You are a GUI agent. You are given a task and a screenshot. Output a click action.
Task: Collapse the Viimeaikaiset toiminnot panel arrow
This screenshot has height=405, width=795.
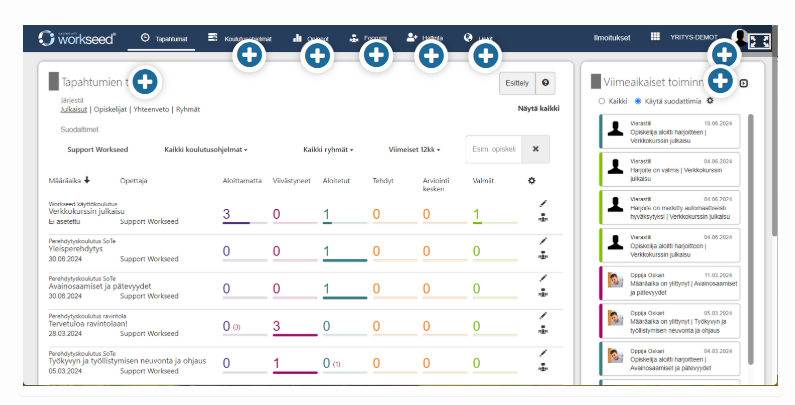(743, 83)
